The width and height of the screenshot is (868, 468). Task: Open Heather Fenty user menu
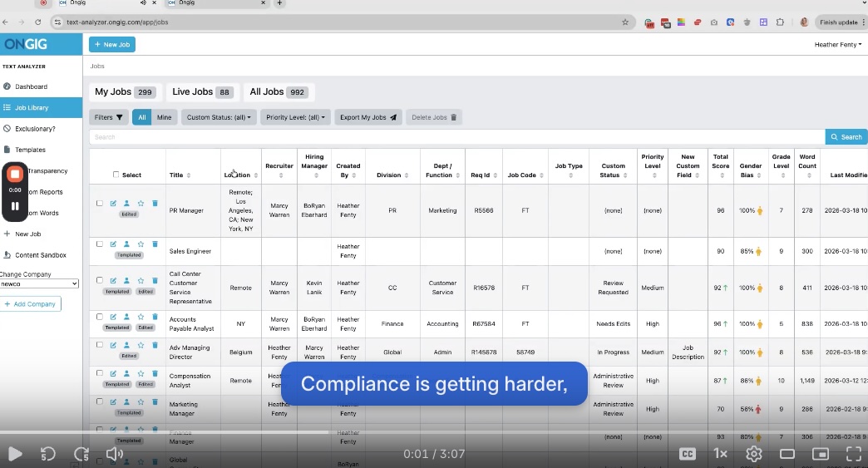click(837, 44)
